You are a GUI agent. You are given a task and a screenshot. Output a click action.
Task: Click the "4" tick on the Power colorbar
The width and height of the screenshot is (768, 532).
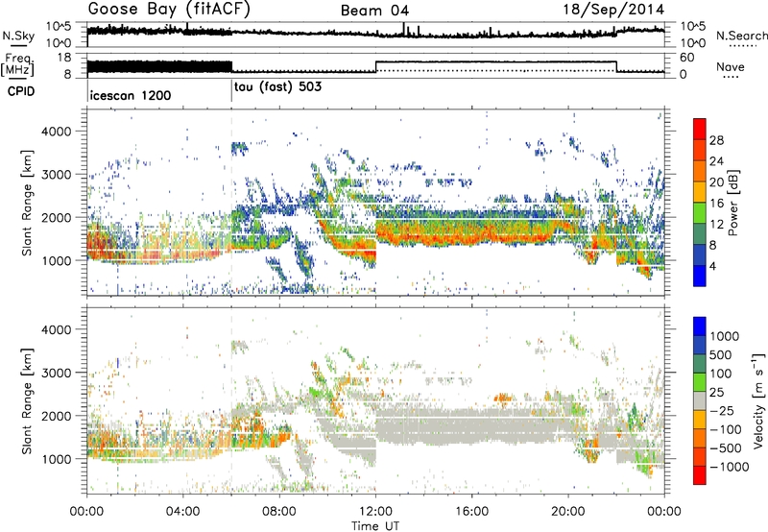pyautogui.click(x=712, y=266)
